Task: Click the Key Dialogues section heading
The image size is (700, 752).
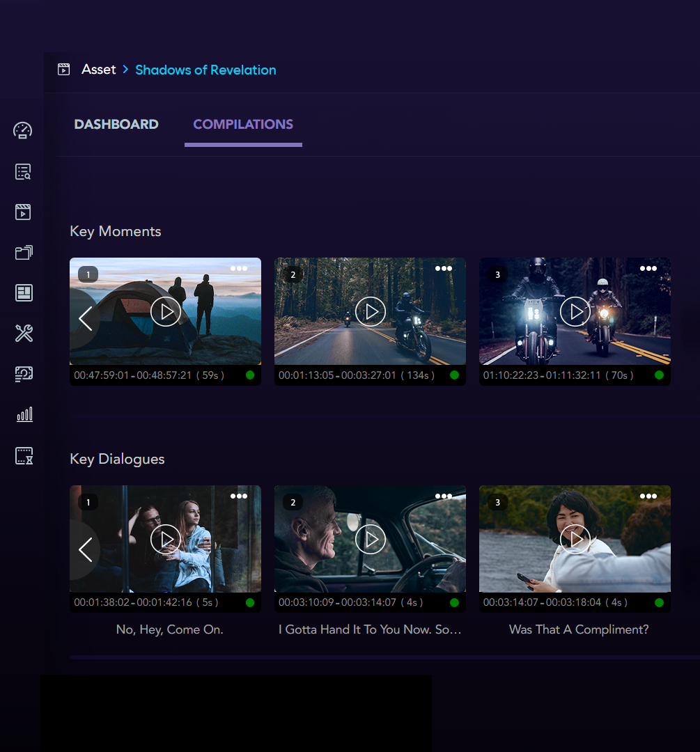Action: 117,459
